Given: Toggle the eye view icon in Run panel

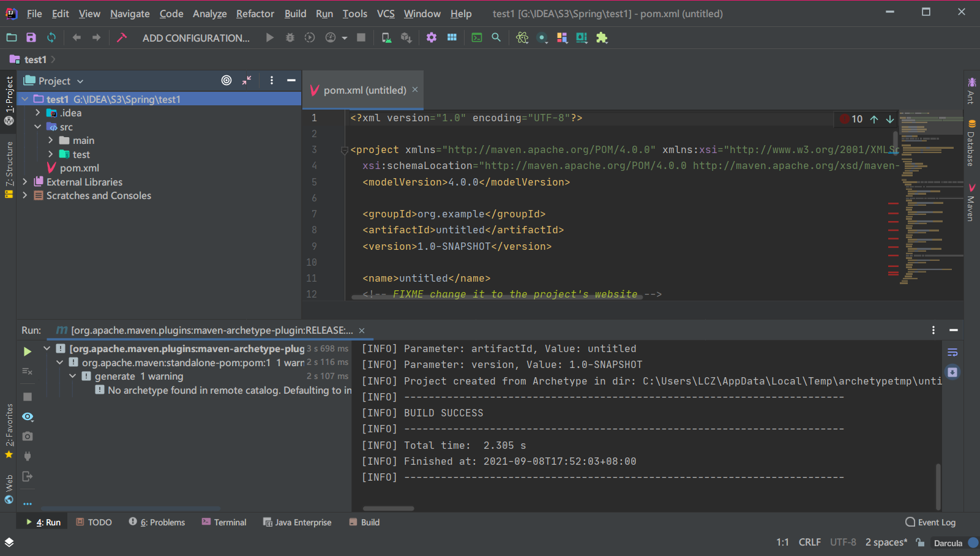Looking at the screenshot, I should click(28, 416).
